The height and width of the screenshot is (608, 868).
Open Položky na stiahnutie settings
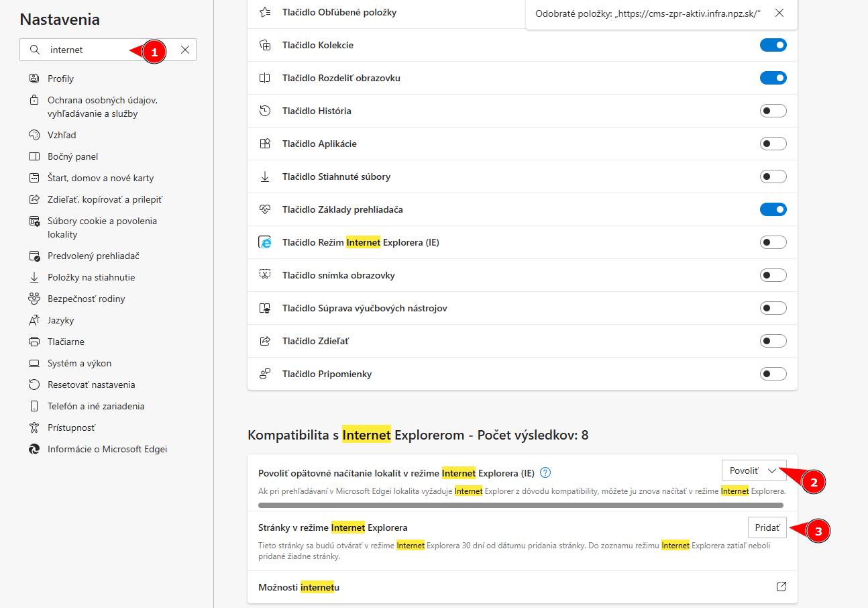[x=91, y=277]
